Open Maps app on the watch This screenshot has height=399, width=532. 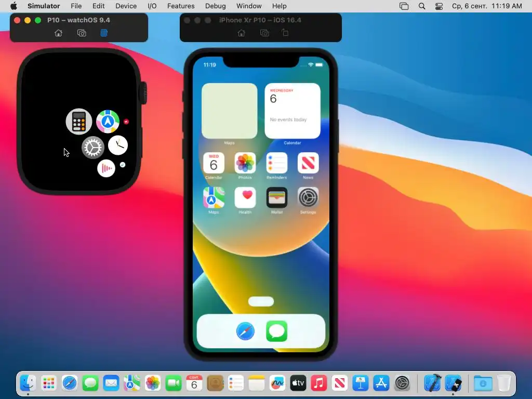coord(108,122)
